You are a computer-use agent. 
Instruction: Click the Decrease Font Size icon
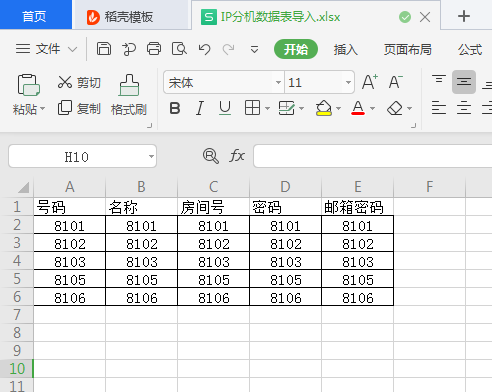click(x=396, y=82)
